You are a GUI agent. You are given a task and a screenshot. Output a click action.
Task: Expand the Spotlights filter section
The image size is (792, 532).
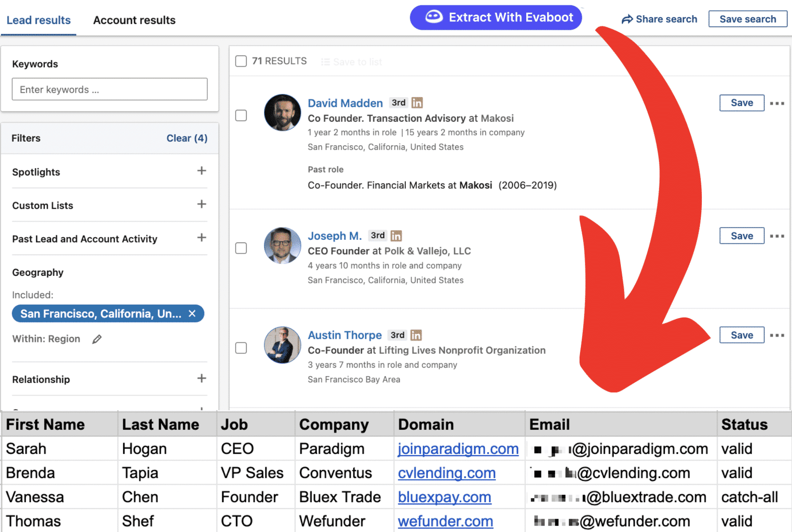(x=202, y=171)
